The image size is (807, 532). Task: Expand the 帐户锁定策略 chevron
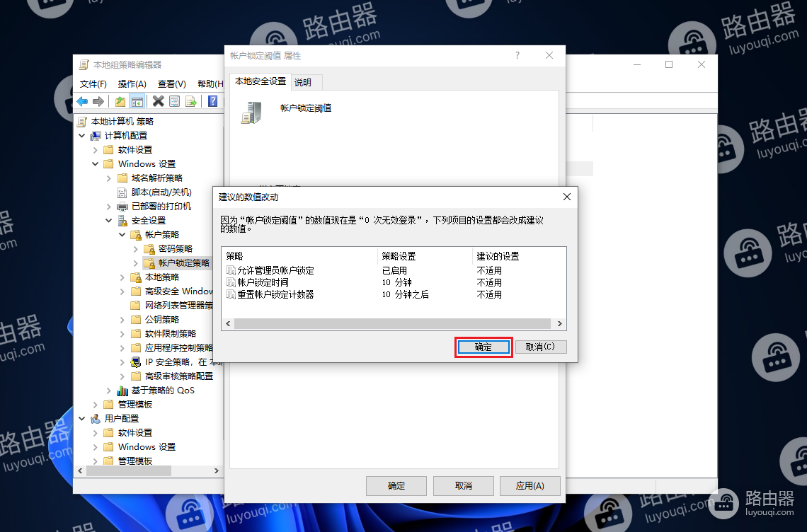[x=135, y=263]
